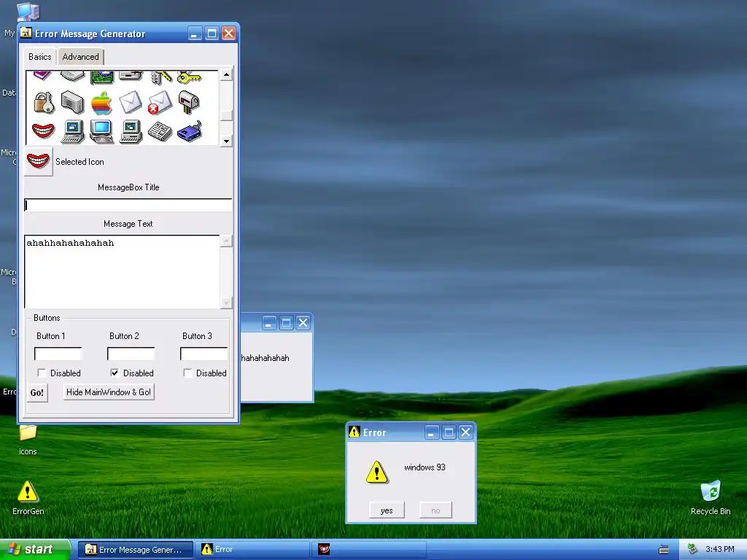Image resolution: width=747 pixels, height=560 pixels.
Task: Select the icons folder on the desktop
Action: pos(28,440)
